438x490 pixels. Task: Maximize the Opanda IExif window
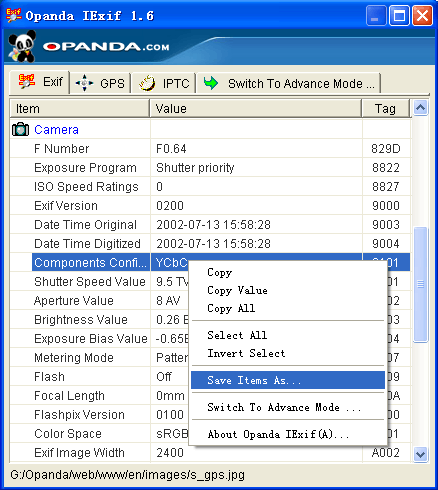pyautogui.click(x=399, y=16)
